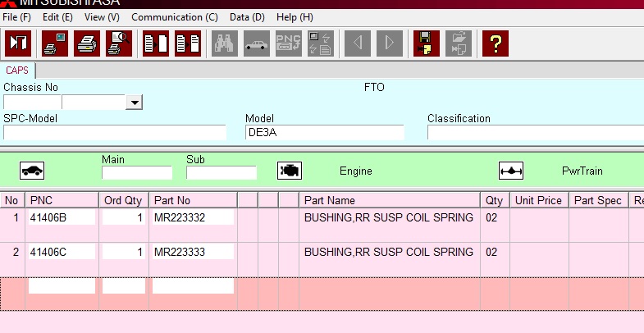Open the Help (H) menu
This screenshot has width=644, height=333.
click(295, 17)
